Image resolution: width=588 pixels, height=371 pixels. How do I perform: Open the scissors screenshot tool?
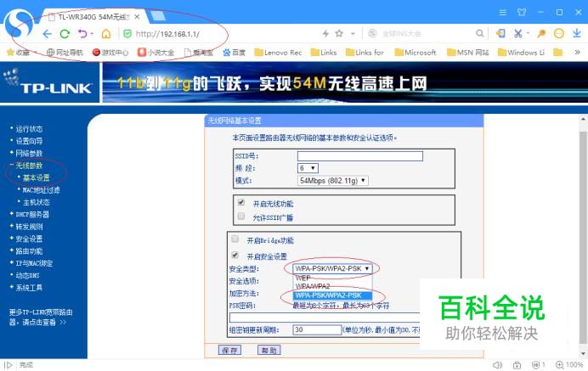pyautogui.click(x=518, y=34)
